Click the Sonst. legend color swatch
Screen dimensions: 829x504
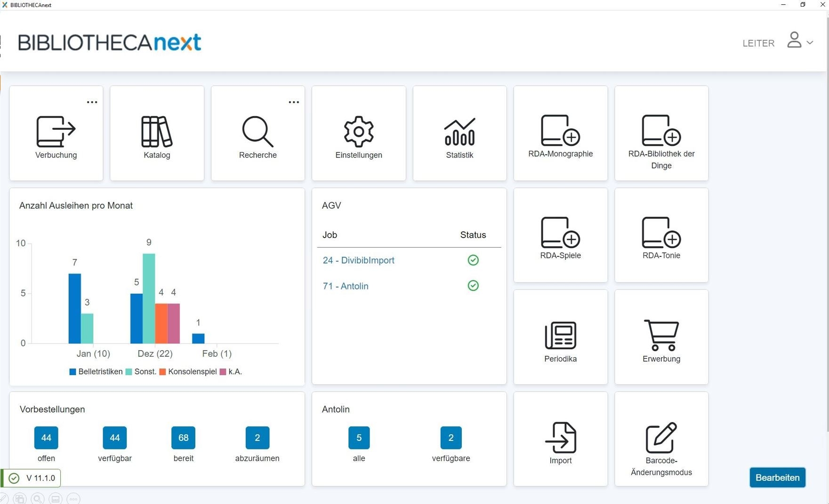click(129, 372)
